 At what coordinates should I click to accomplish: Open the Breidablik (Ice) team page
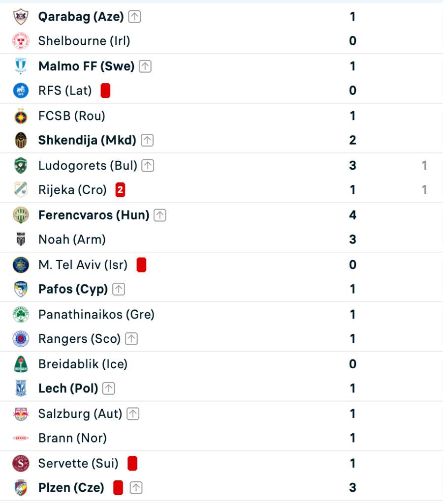coord(83,364)
